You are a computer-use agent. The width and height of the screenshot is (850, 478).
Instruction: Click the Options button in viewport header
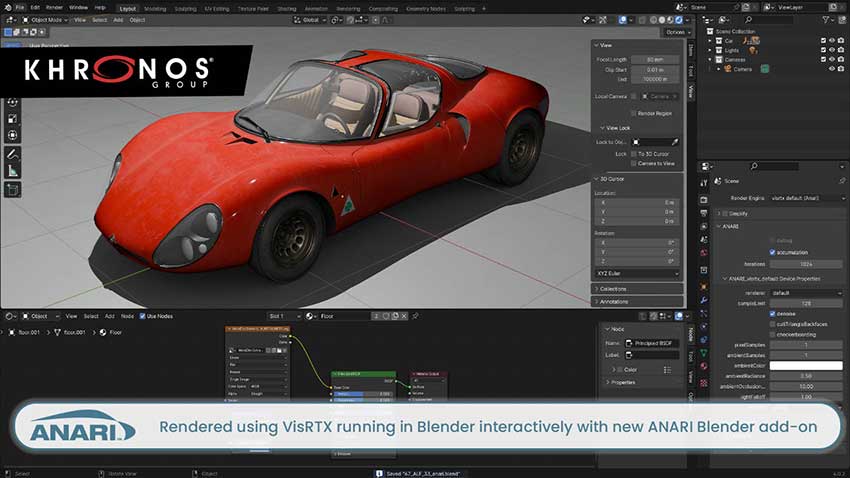[676, 32]
